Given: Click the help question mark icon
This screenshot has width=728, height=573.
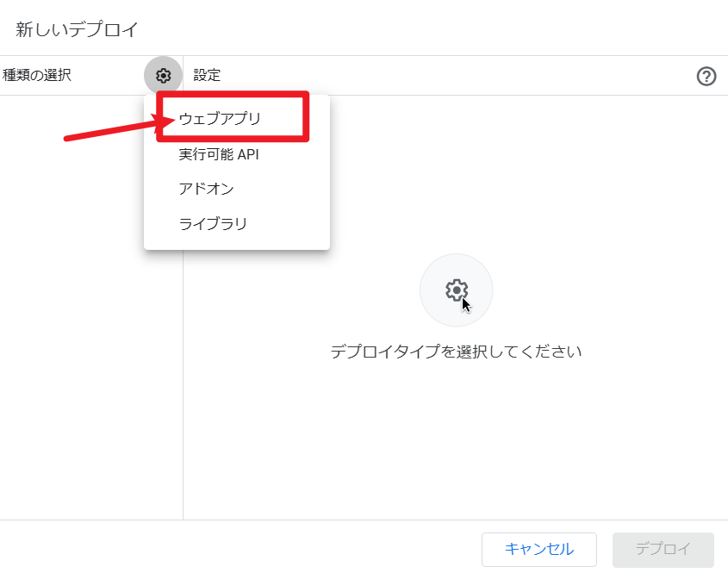Looking at the screenshot, I should 706,76.
